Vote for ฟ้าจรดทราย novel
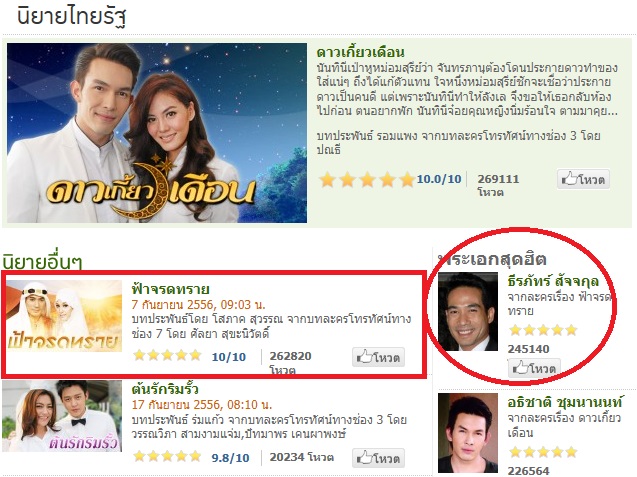This screenshot has height=477, width=637. click(378, 357)
